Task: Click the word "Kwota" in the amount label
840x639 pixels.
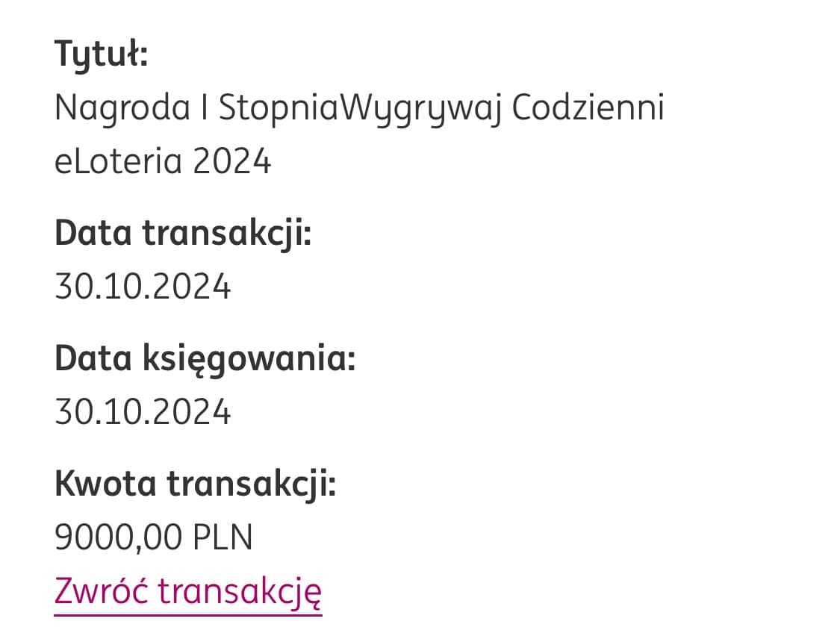Action: [x=105, y=484]
